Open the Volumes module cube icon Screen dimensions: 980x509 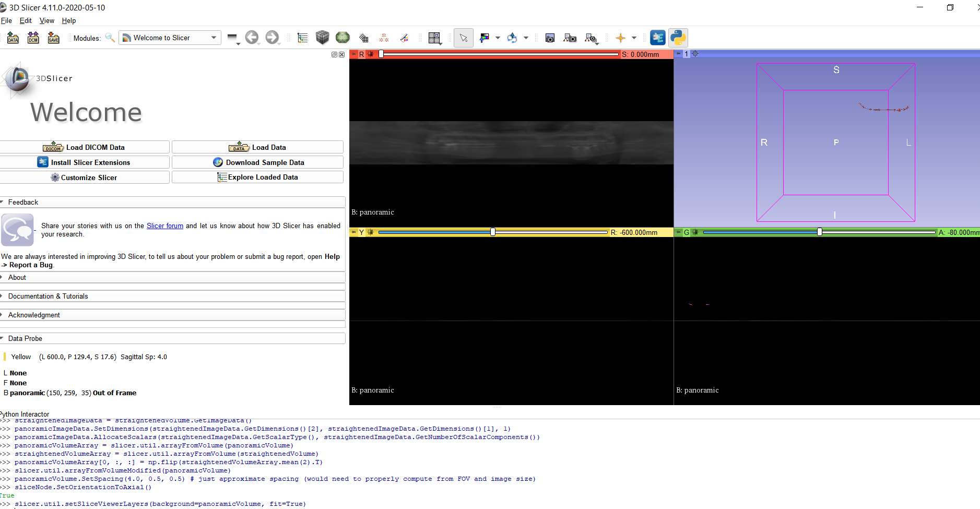323,37
